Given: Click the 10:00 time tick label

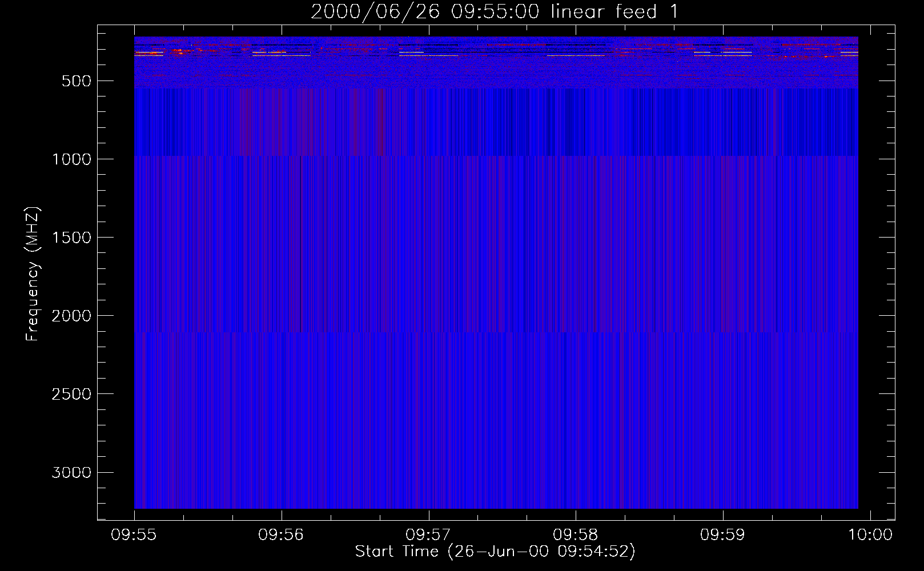Looking at the screenshot, I should point(870,535).
